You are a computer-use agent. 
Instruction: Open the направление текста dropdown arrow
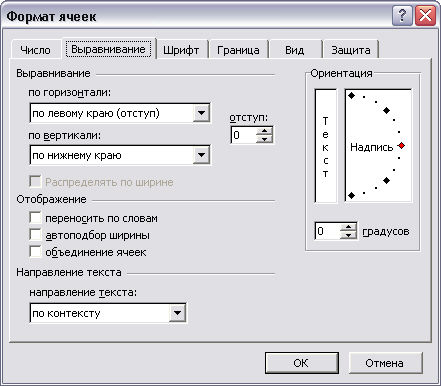pyautogui.click(x=177, y=313)
